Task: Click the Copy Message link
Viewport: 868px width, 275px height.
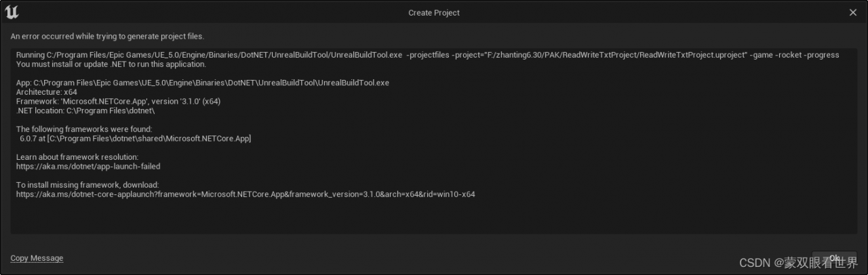Action: (x=37, y=258)
